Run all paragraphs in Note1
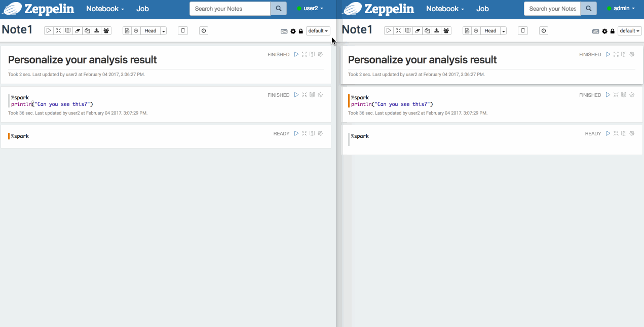Image resolution: width=644 pixels, height=327 pixels. (49, 30)
